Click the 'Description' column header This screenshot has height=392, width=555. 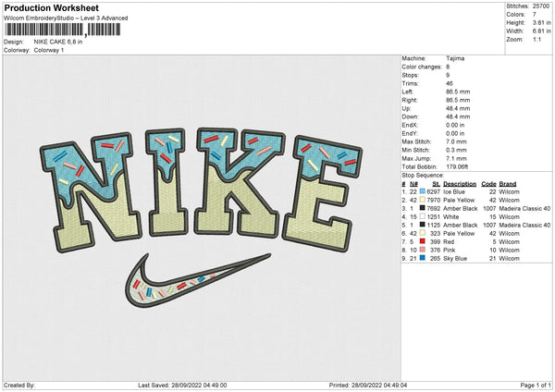pos(460,184)
